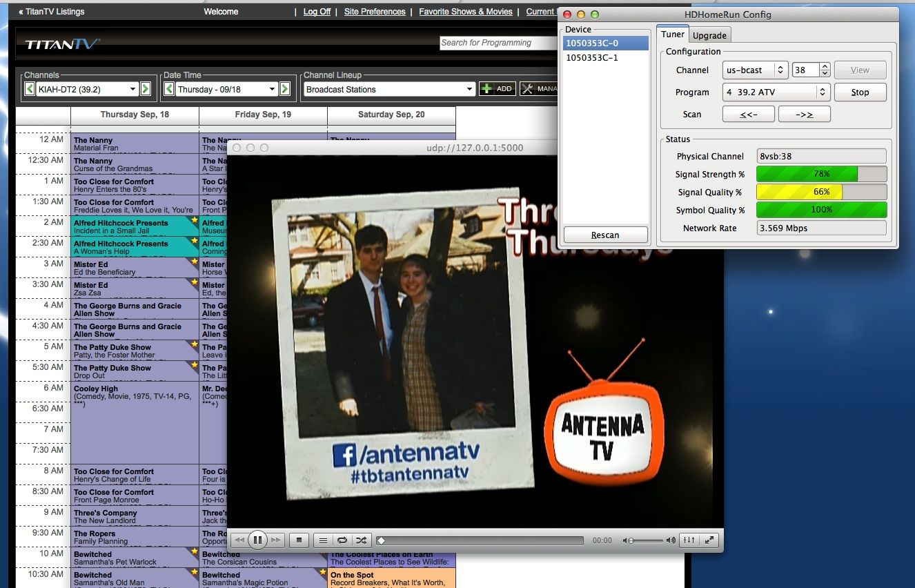Open Thursday 12 AM The Nanny listing
915x588 pixels.
pos(135,144)
